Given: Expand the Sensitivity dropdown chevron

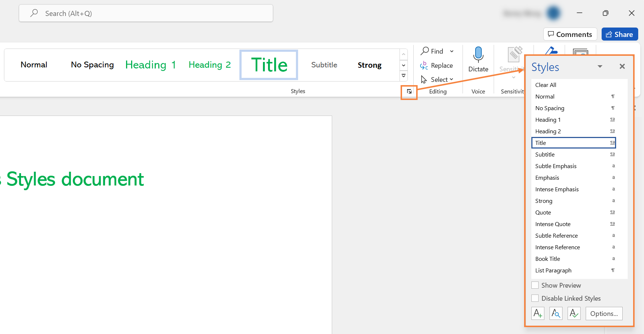Looking at the screenshot, I should point(514,77).
